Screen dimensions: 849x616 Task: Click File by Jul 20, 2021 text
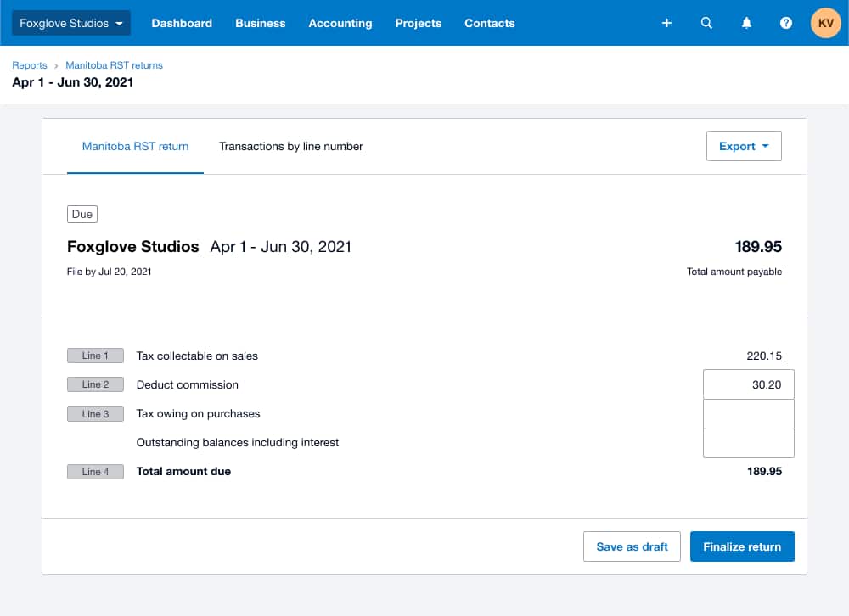pyautogui.click(x=109, y=272)
